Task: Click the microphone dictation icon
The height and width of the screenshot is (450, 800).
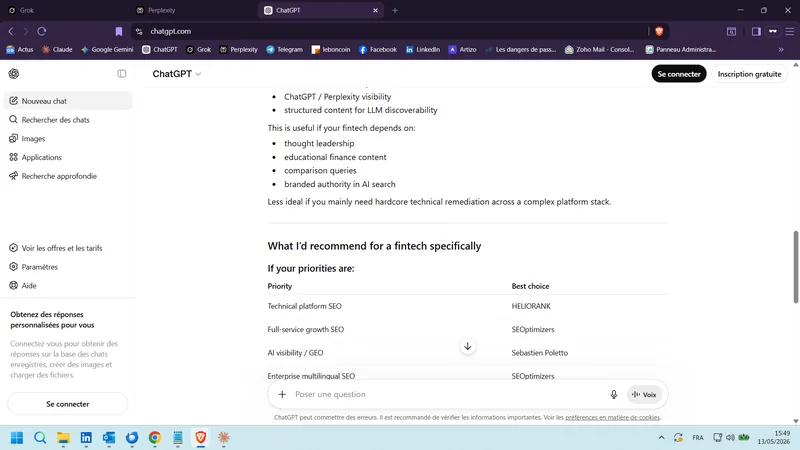Action: 614,394
